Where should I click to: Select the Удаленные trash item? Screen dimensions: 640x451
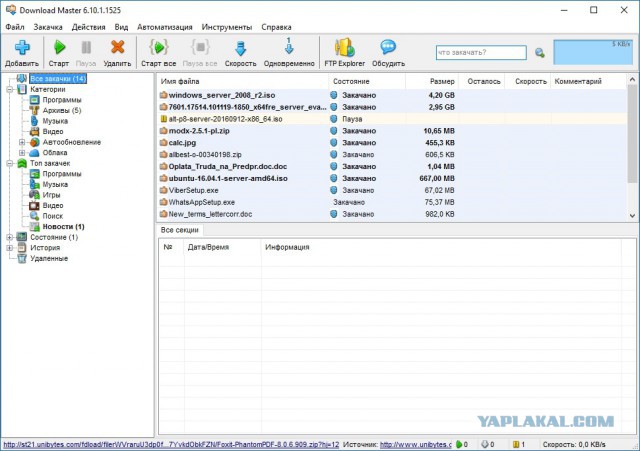[49, 259]
